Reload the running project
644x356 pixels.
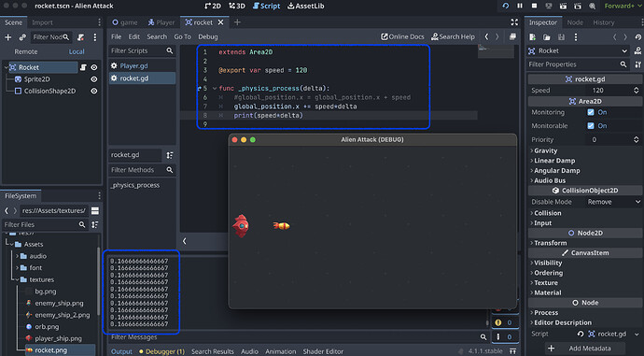[505, 6]
